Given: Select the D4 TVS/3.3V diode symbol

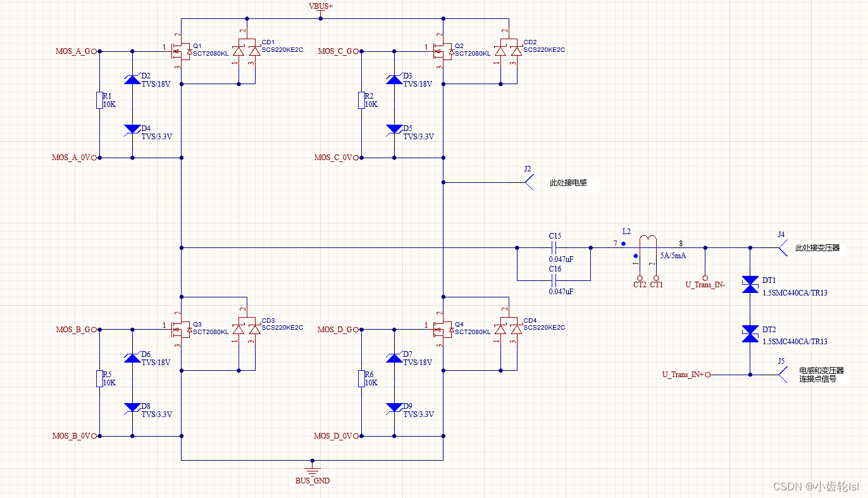Looking at the screenshot, I should tap(132, 128).
